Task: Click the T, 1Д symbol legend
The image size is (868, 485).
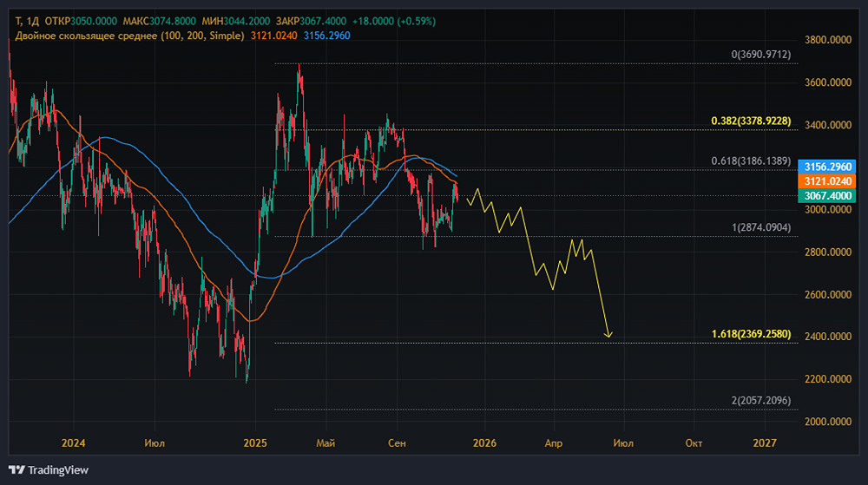Action: click(28, 21)
